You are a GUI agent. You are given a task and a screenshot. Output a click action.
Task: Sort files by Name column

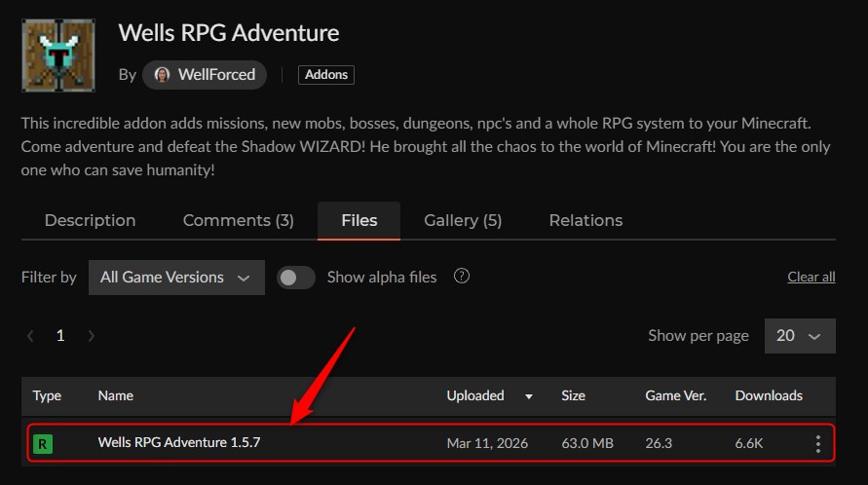[116, 395]
